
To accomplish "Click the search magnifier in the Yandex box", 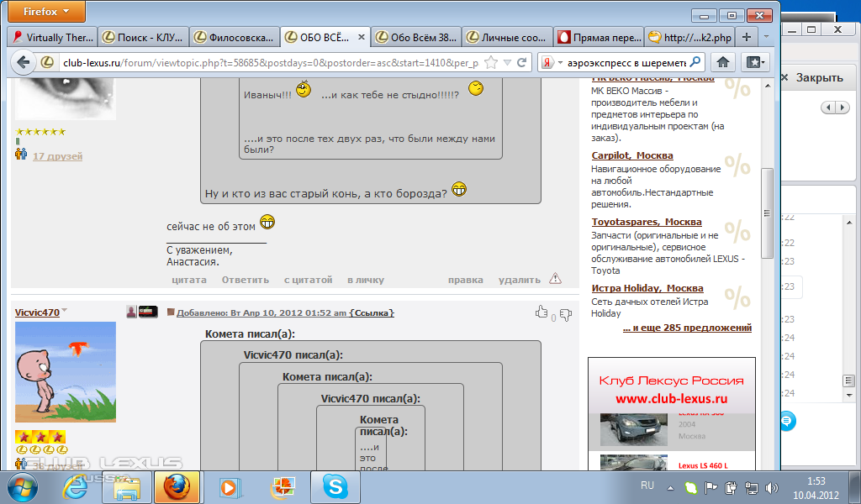I will tap(695, 62).
